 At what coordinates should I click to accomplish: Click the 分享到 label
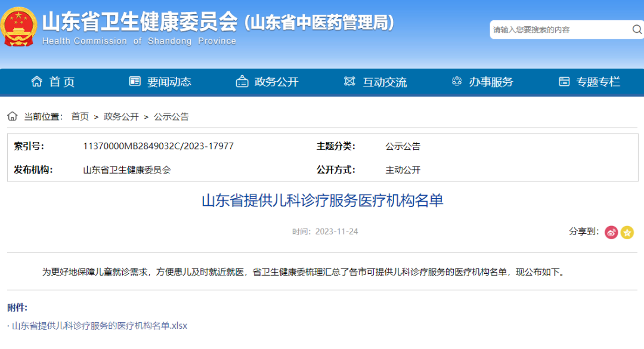click(584, 231)
